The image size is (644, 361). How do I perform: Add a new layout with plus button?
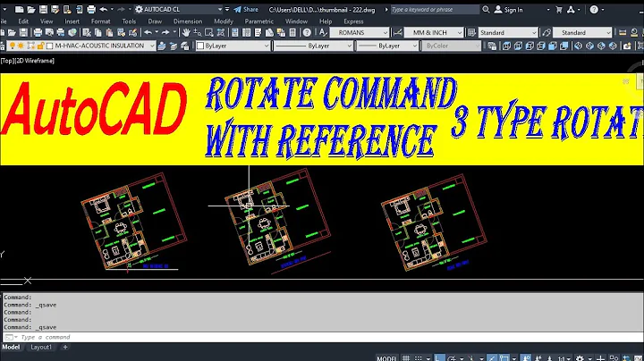click(65, 347)
